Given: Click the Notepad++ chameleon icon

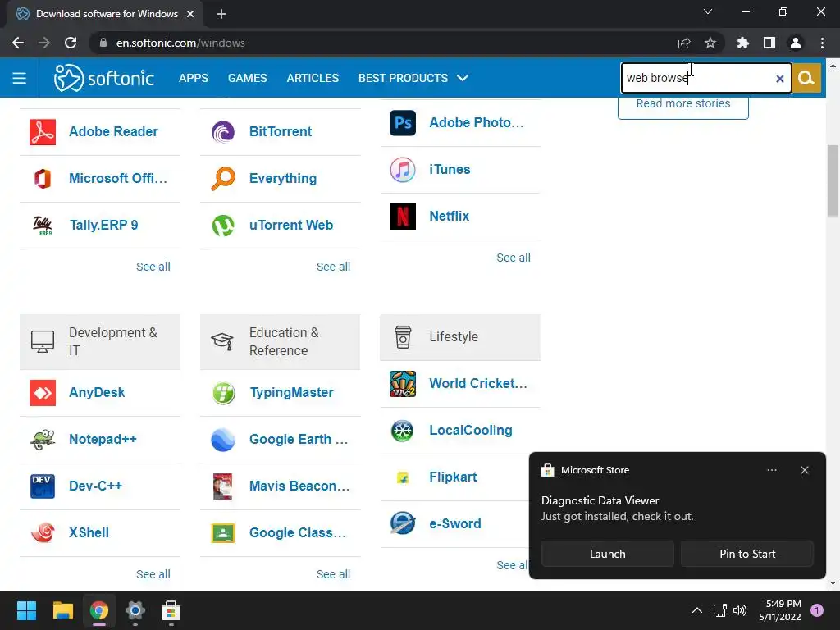Looking at the screenshot, I should 43,440.
